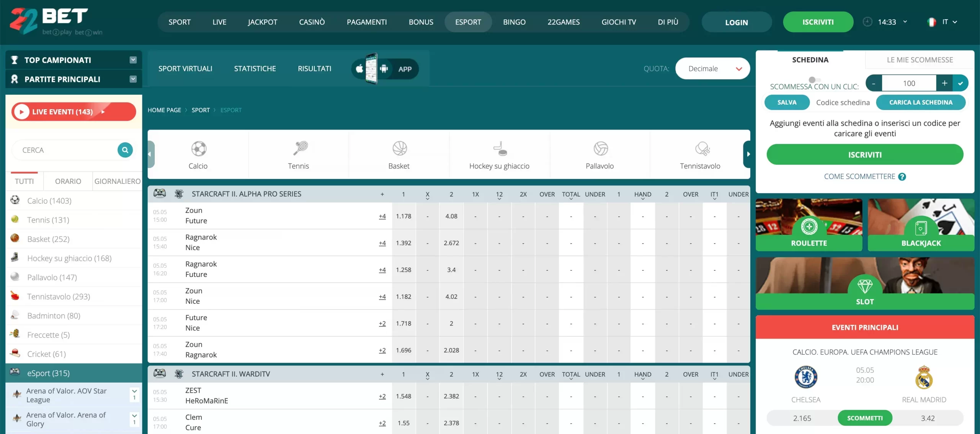Click the Codice schedina input field
Screen dimensions: 980x434
tap(843, 102)
